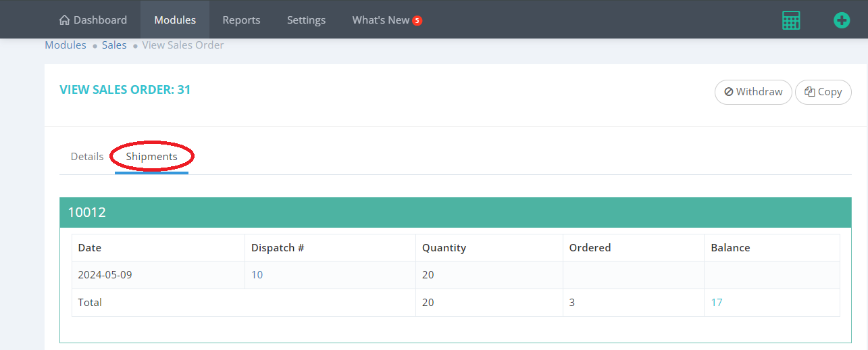Open dispatch number 10 link

[257, 275]
